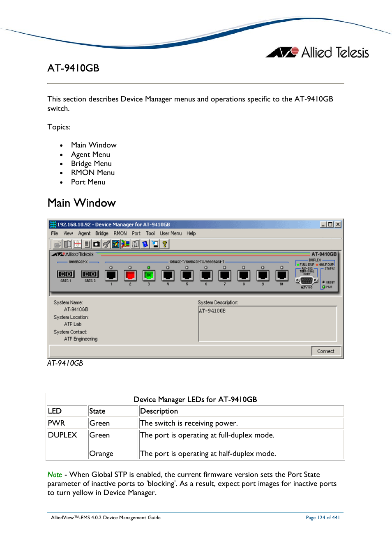Open the Bridge menu
Image resolution: width=392 pixels, height=555 pixels.
pos(102,233)
